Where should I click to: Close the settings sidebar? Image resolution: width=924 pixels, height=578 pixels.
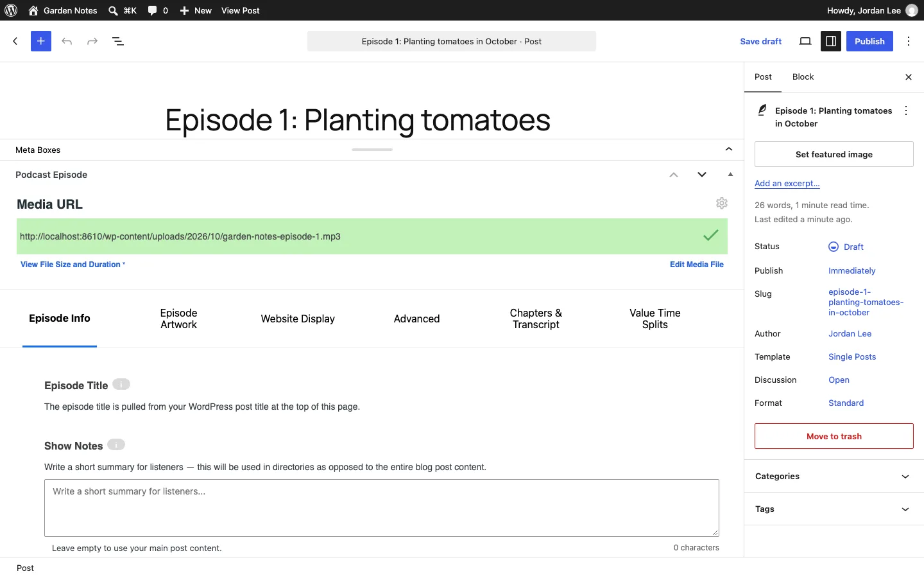[909, 77]
